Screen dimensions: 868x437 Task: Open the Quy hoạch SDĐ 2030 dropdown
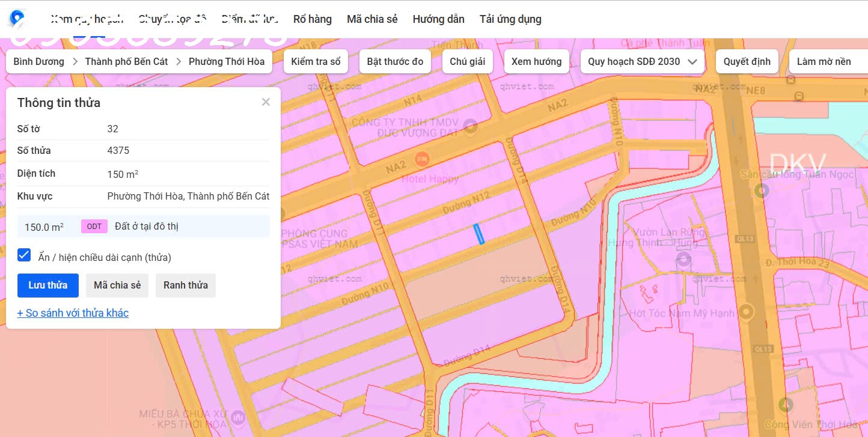(x=642, y=61)
